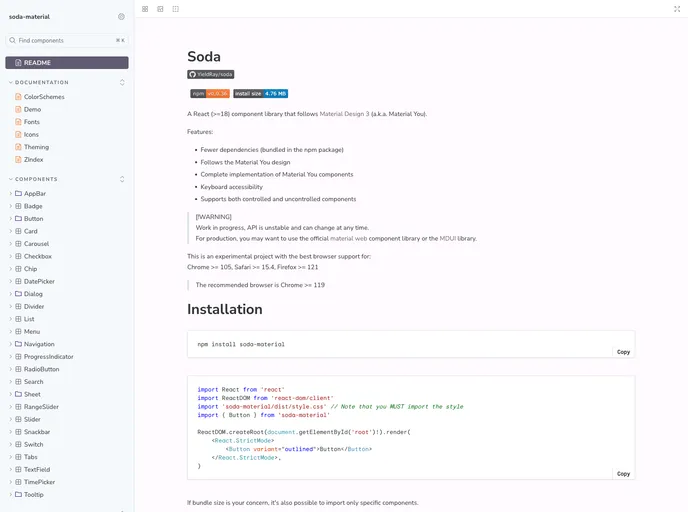Toggle the background preview toolbar icon

pos(160,9)
